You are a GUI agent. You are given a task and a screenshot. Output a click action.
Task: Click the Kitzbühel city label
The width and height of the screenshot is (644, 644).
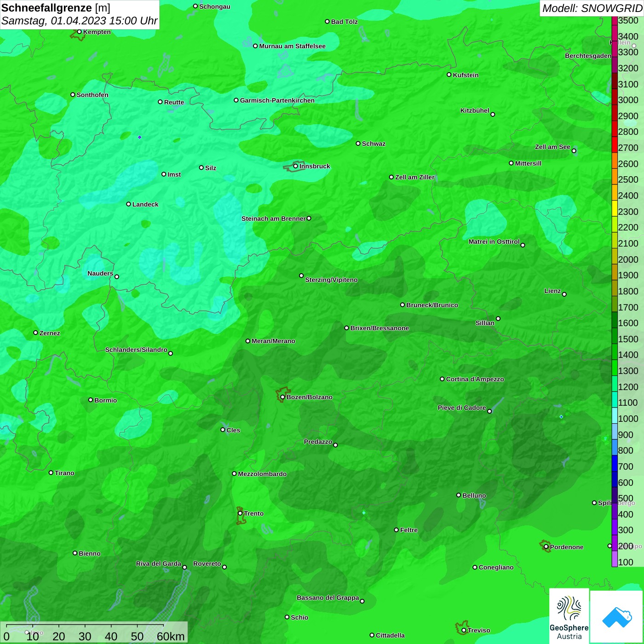point(475,110)
